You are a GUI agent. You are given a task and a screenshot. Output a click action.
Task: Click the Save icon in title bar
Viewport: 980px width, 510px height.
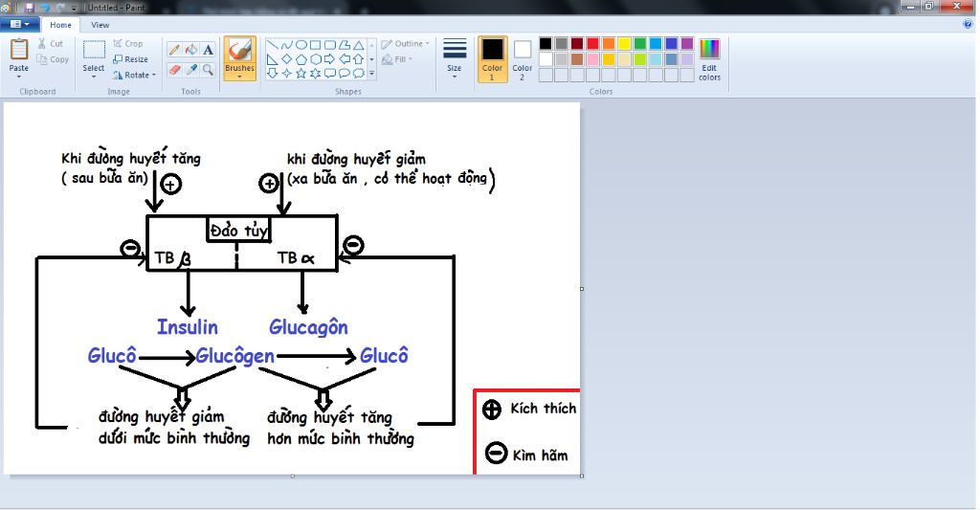(29, 8)
